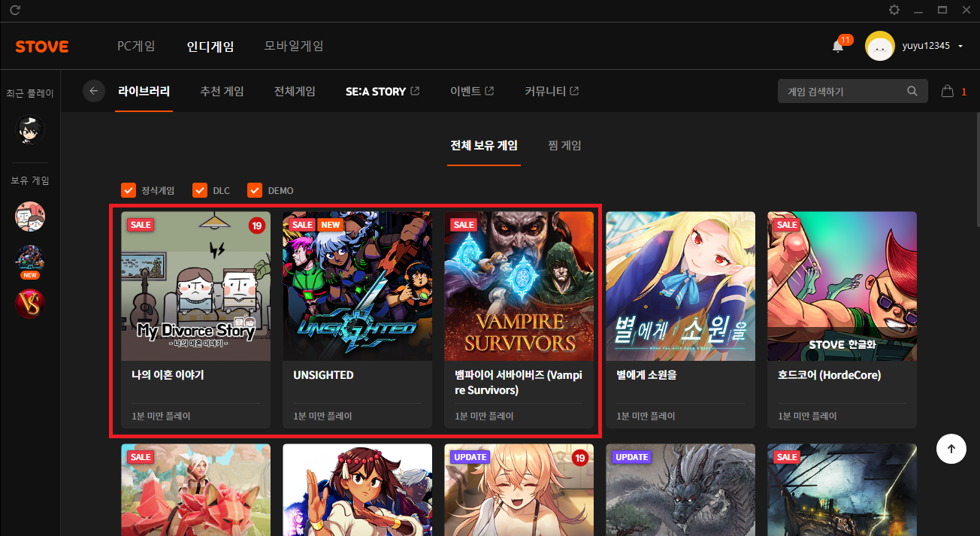Click the 게임 검색하기 search field

point(842,91)
